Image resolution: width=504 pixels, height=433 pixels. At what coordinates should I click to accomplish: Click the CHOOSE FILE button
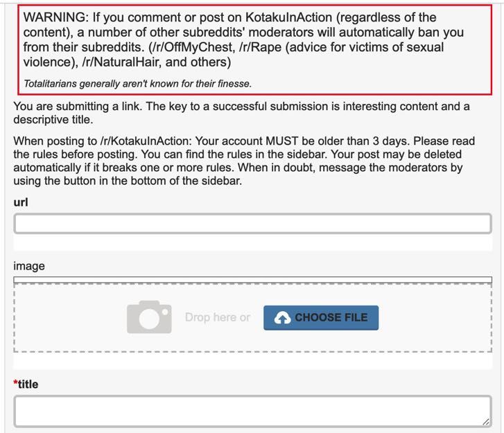[x=321, y=318]
